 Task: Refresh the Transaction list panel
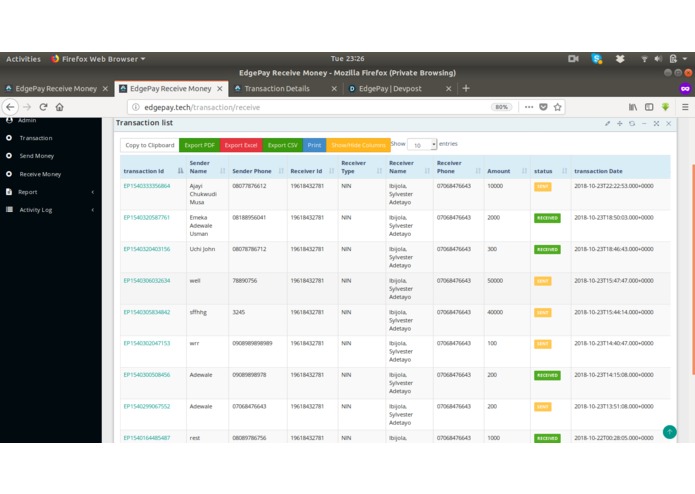click(632, 124)
